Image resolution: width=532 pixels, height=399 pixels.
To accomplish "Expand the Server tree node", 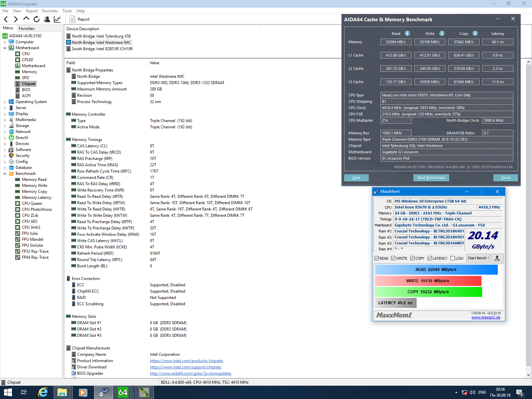I will (x=5, y=108).
